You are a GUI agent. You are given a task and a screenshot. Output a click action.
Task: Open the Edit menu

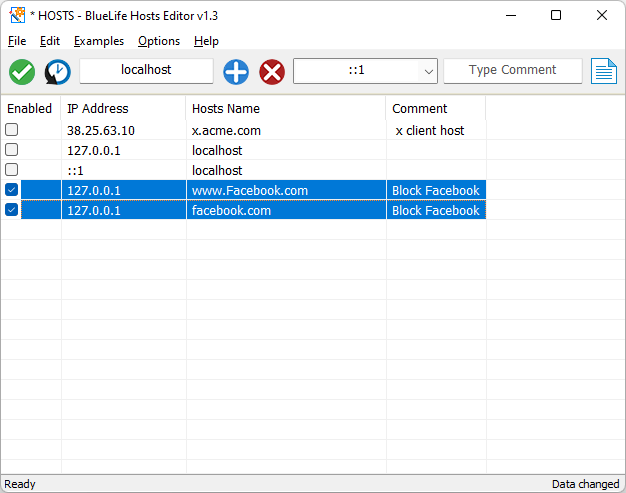(50, 41)
